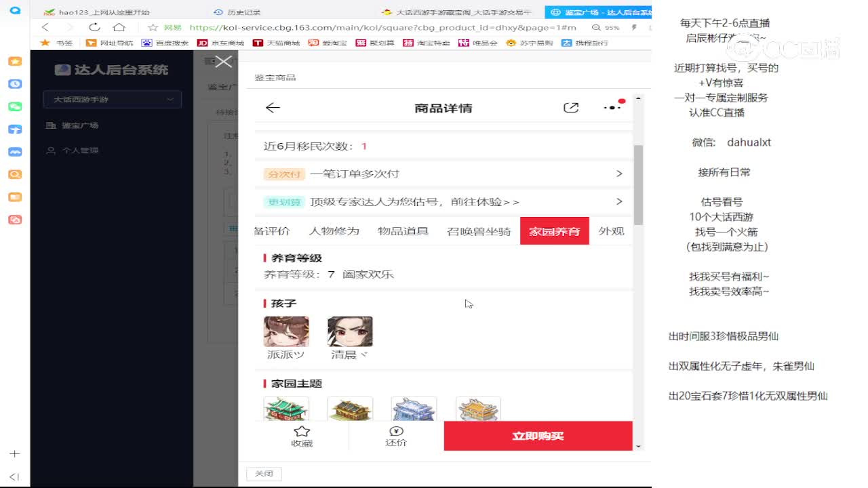Open 更划算 顶级专家达人为您估号 row

pos(443,201)
